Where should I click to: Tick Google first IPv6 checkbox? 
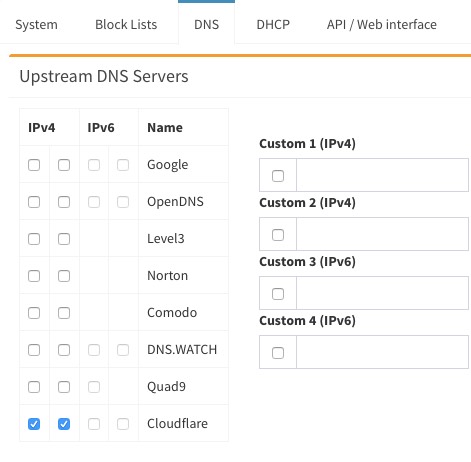coord(94,165)
